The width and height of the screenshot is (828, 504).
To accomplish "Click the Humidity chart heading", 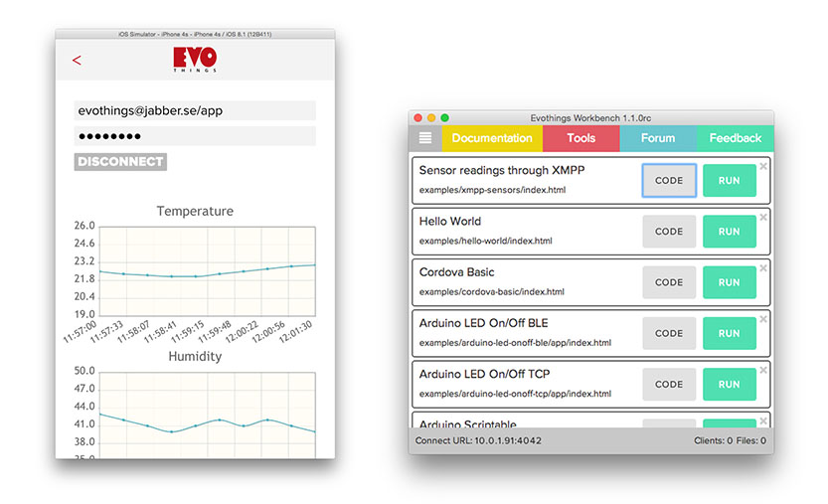I will (195, 357).
